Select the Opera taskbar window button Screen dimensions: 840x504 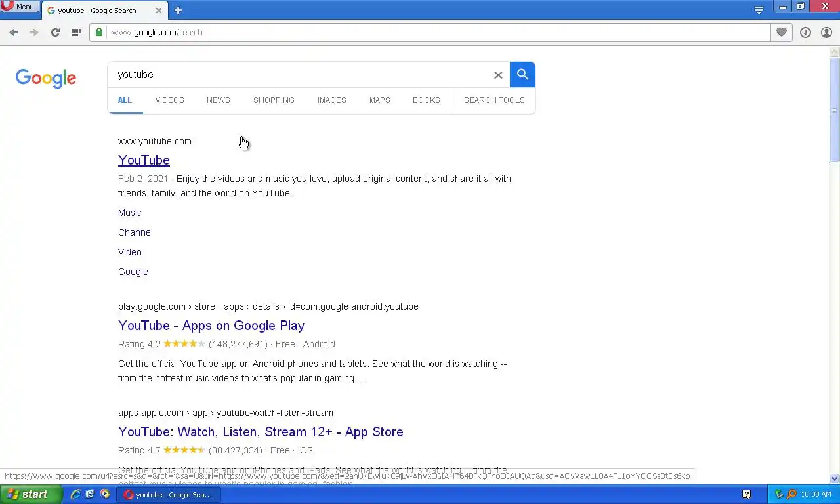(169, 495)
